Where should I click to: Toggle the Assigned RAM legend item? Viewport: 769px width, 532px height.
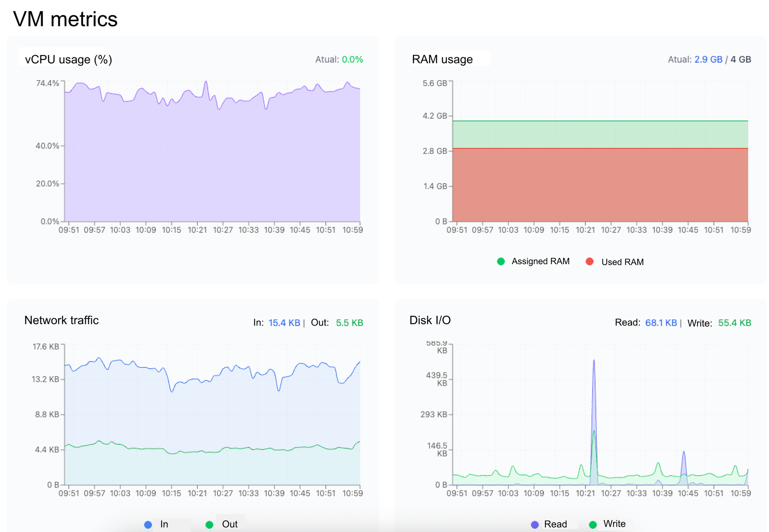click(x=540, y=261)
